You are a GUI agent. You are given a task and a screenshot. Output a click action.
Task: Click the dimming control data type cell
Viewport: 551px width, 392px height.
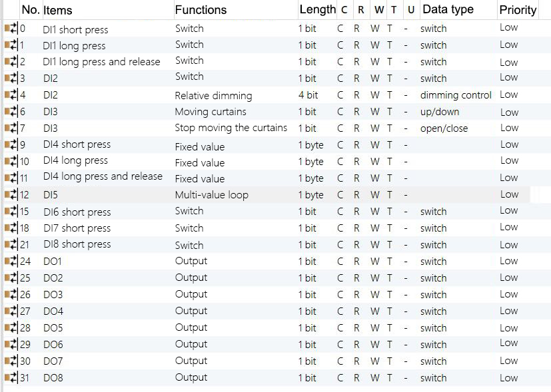pyautogui.click(x=456, y=95)
